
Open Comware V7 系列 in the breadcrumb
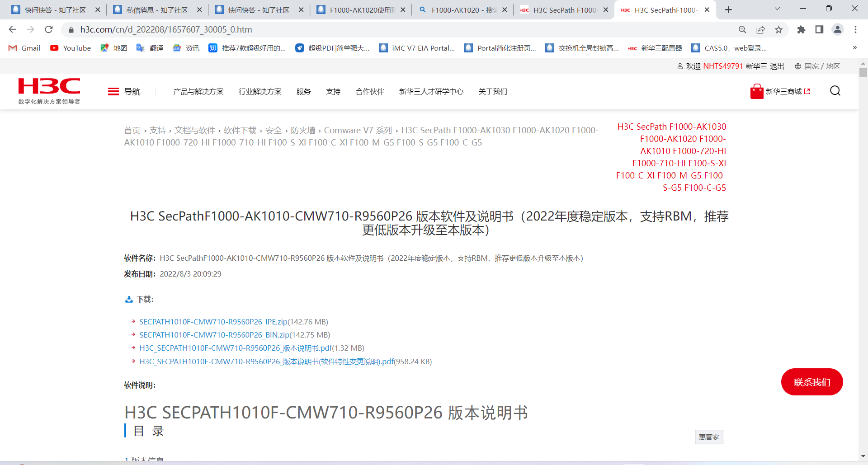tap(358, 131)
